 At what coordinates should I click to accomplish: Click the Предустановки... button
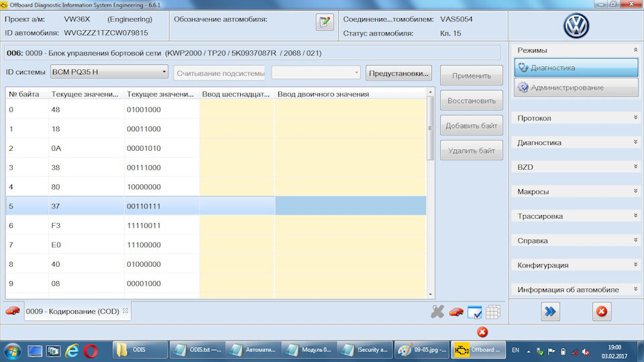click(398, 73)
